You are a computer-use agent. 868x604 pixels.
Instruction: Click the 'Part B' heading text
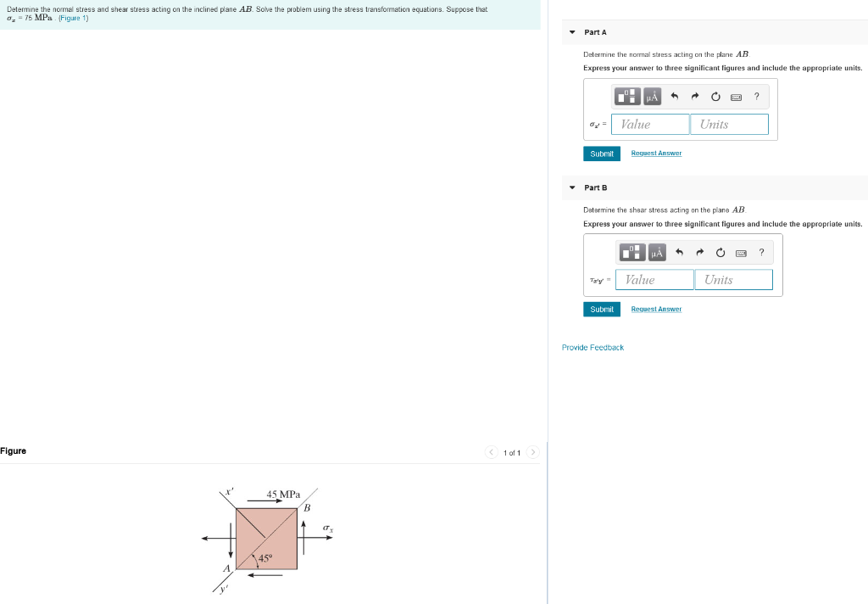(x=596, y=187)
